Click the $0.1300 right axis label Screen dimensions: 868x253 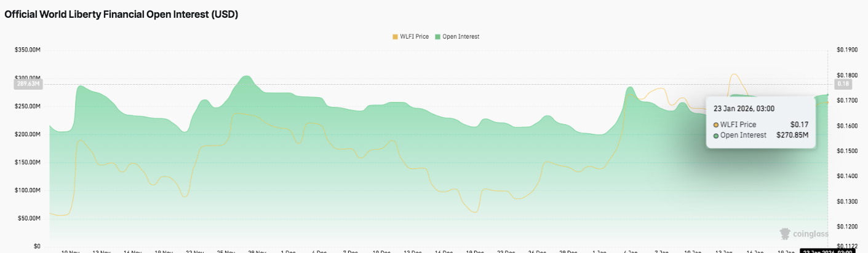(x=848, y=201)
